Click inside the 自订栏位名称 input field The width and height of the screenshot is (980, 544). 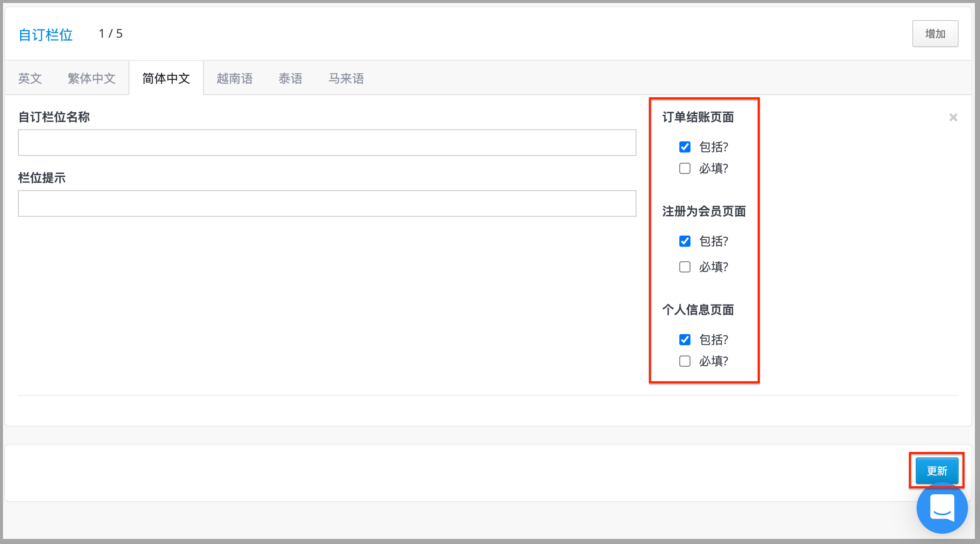[x=326, y=143]
